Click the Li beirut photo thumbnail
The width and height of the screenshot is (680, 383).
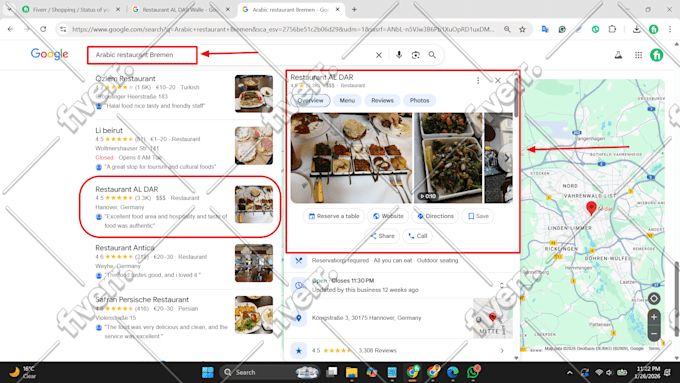point(254,146)
